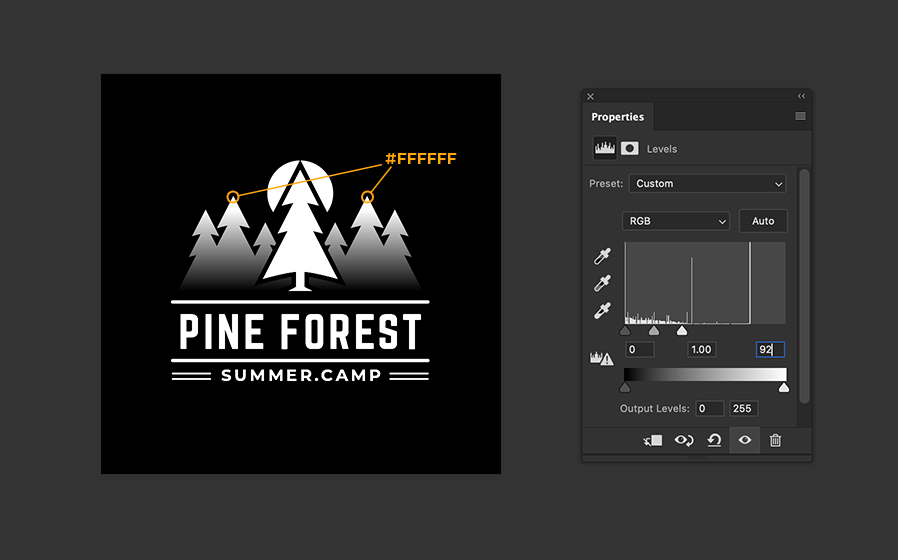This screenshot has width=898, height=560.
Task: Select the black point eyedropper
Action: coord(602,256)
